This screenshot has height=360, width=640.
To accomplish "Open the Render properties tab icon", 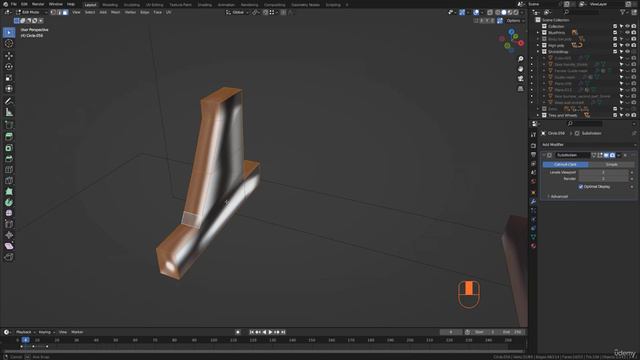I will [533, 146].
